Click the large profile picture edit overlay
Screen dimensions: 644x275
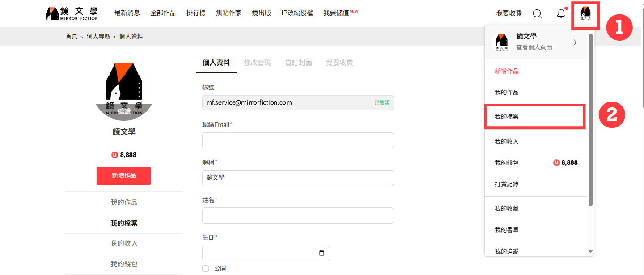click(124, 111)
